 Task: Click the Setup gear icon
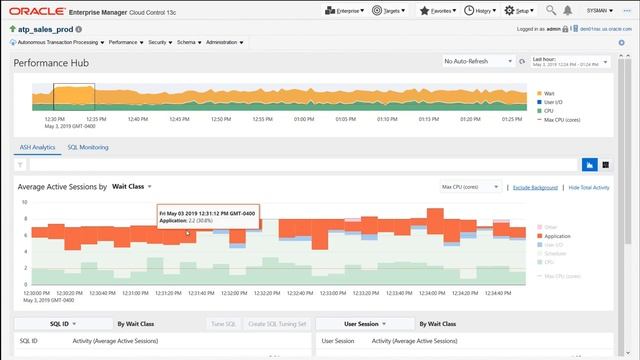coord(509,11)
